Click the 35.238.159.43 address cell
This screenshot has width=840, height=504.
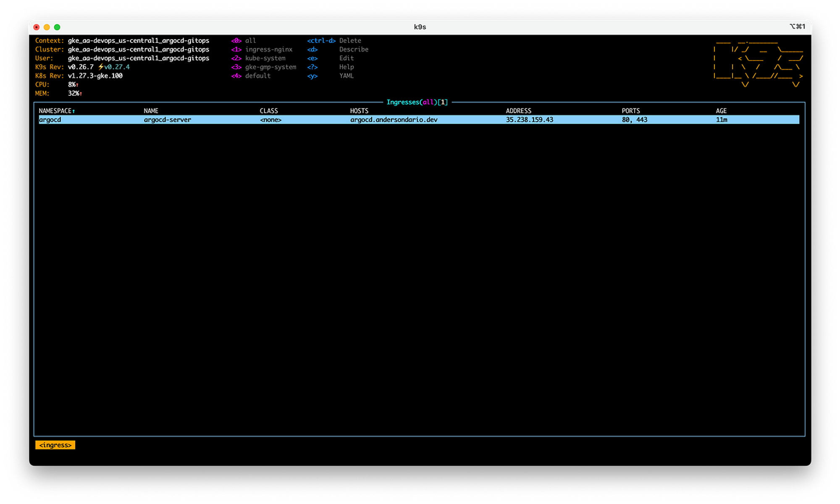529,120
